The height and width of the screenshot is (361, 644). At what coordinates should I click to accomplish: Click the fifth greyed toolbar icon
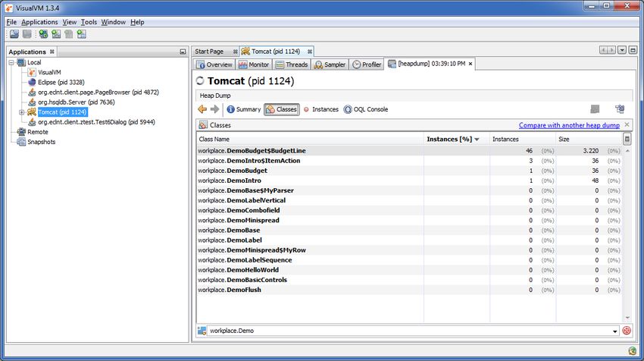[x=69, y=34]
